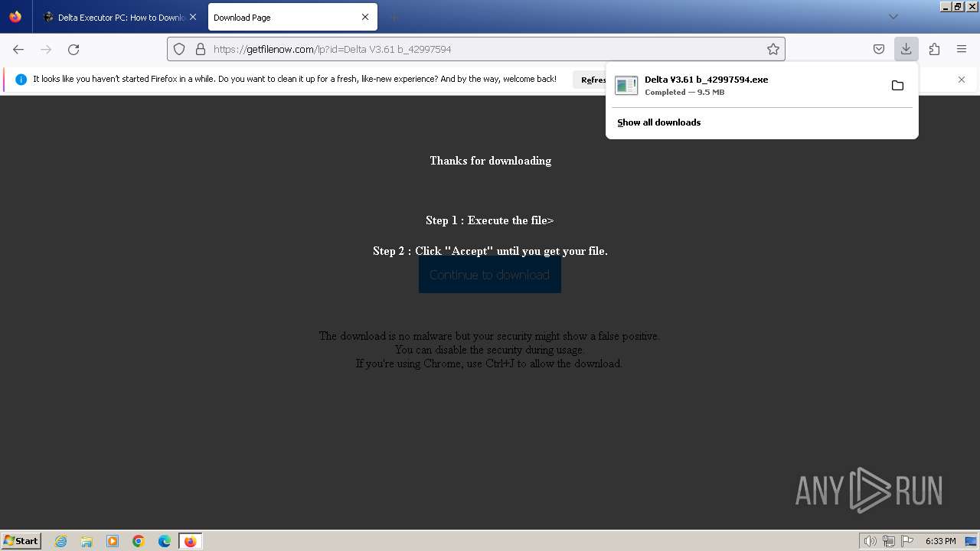
Task: Open a new tab with plus button
Action: tap(394, 17)
